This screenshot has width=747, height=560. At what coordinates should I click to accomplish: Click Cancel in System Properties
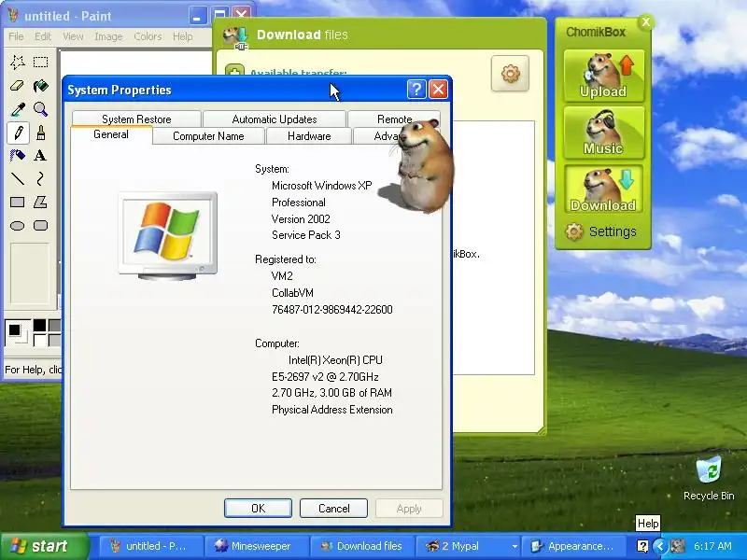pos(333,509)
